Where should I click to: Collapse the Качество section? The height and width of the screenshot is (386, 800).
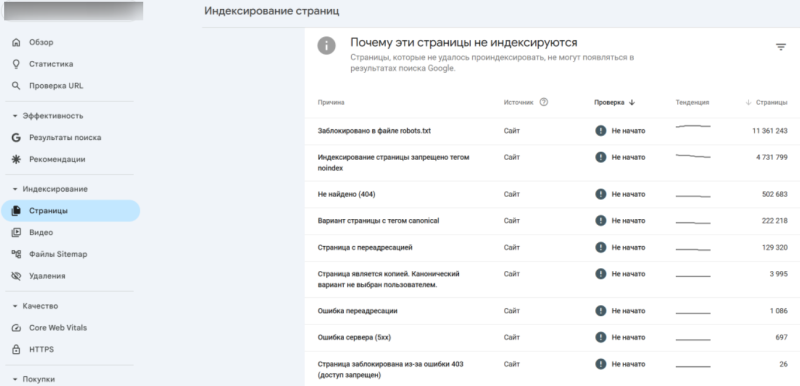15,306
